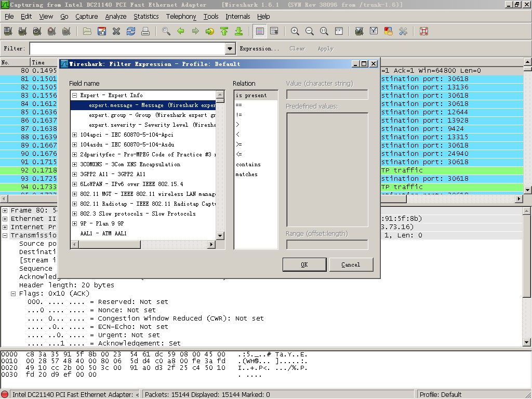Select the expert.group field
Image resolution: width=532 pixels, height=399 pixels.
click(x=152, y=115)
